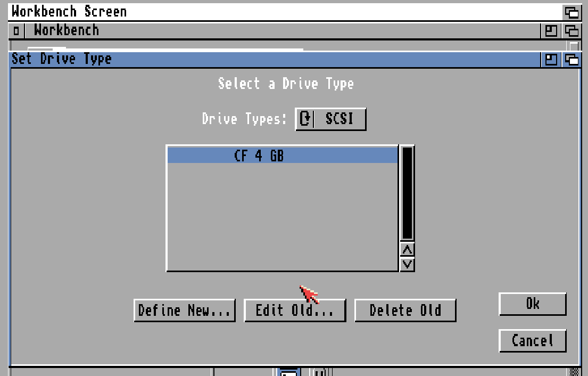Click the Set Drive Type title bar
Viewport: 588px width, 376px height.
pyautogui.click(x=213, y=59)
